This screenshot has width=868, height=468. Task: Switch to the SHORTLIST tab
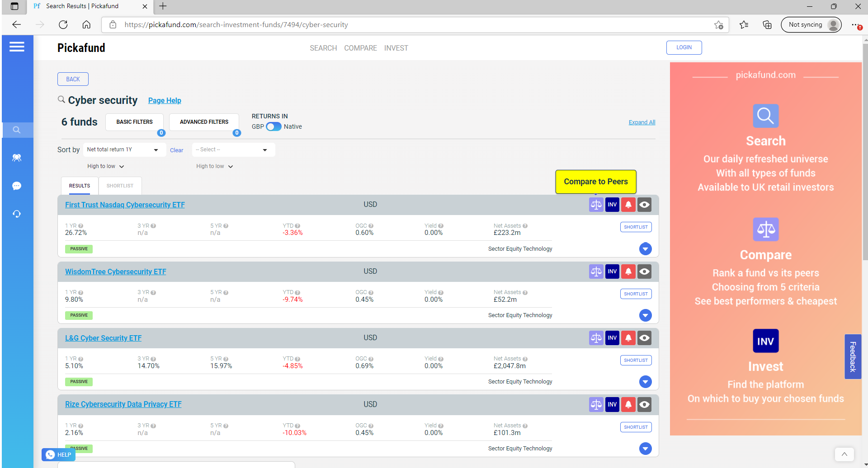click(120, 186)
